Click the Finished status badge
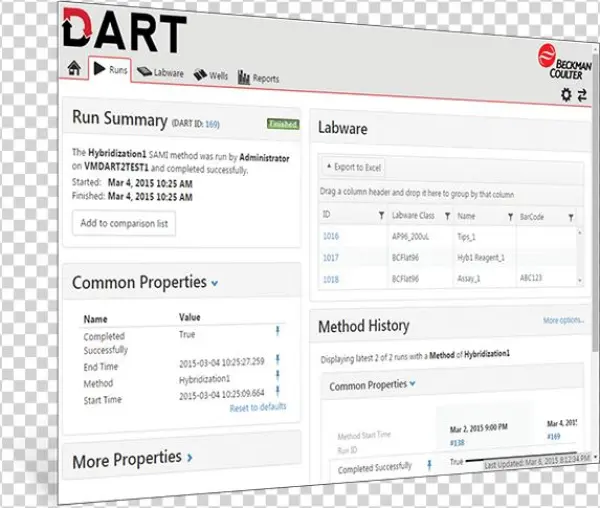 pos(283,124)
